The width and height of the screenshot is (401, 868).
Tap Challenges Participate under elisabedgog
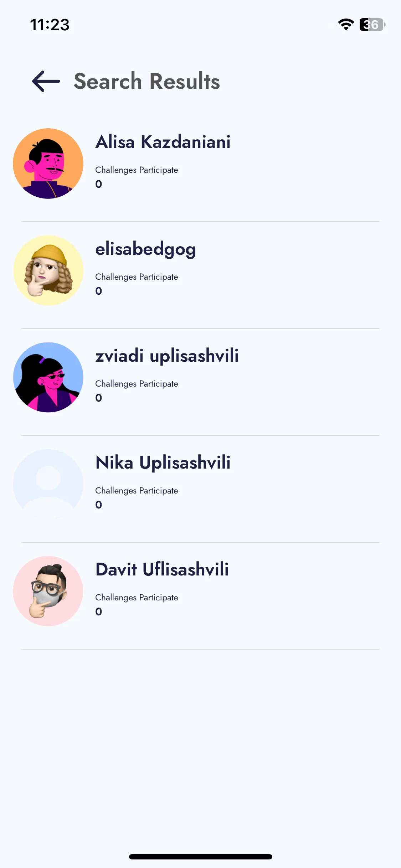tap(137, 277)
